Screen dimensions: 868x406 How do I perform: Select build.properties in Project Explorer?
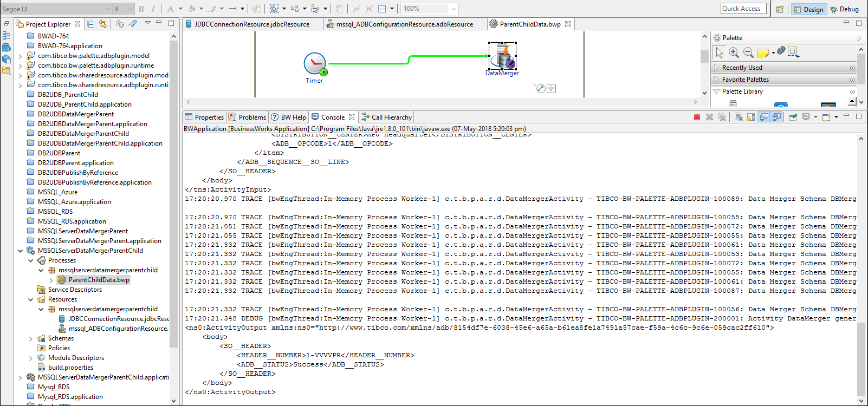pyautogui.click(x=70, y=368)
